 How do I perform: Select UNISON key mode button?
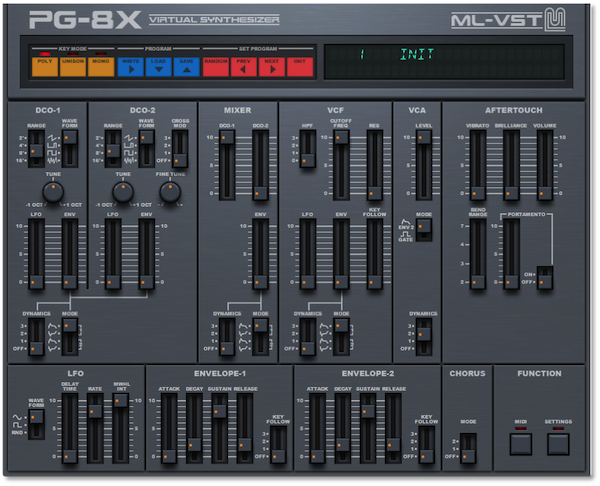(x=73, y=67)
